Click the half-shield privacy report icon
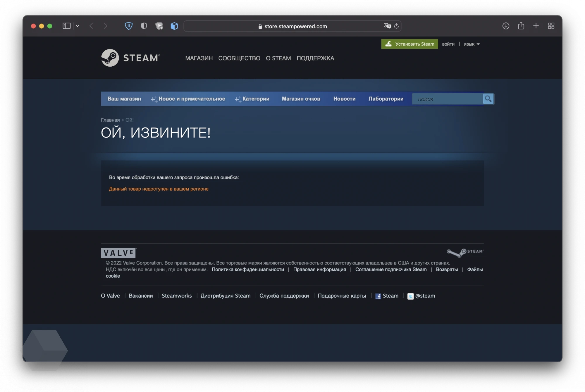Screen dimensions: 585x392 tap(144, 26)
